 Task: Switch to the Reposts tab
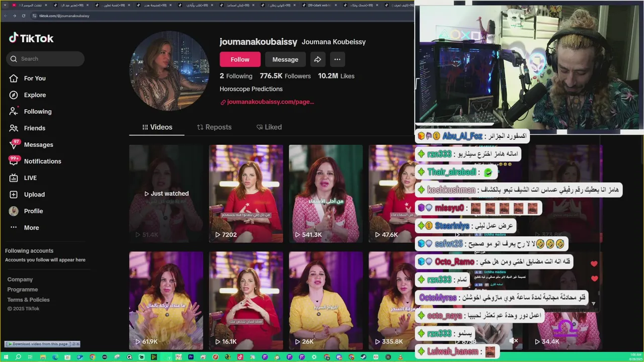(214, 127)
